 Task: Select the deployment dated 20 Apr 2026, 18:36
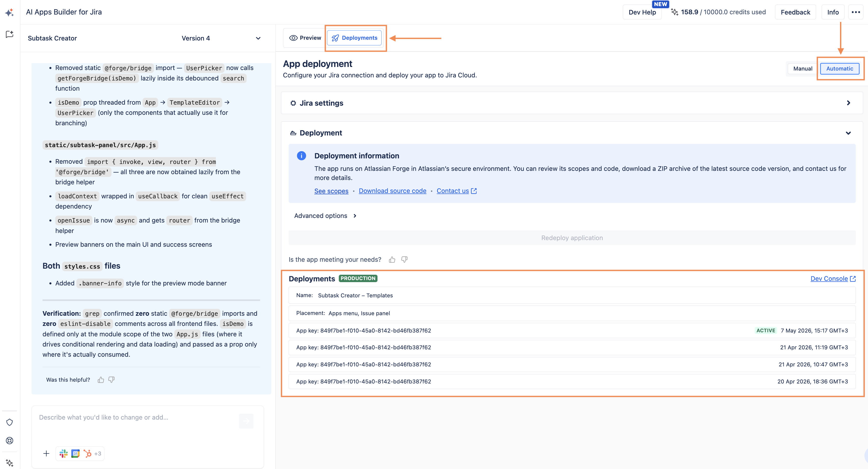pos(572,381)
